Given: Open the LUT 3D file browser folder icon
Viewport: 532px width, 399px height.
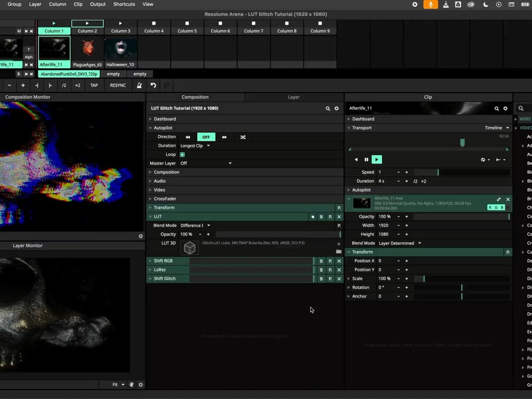Looking at the screenshot, I should (339, 251).
